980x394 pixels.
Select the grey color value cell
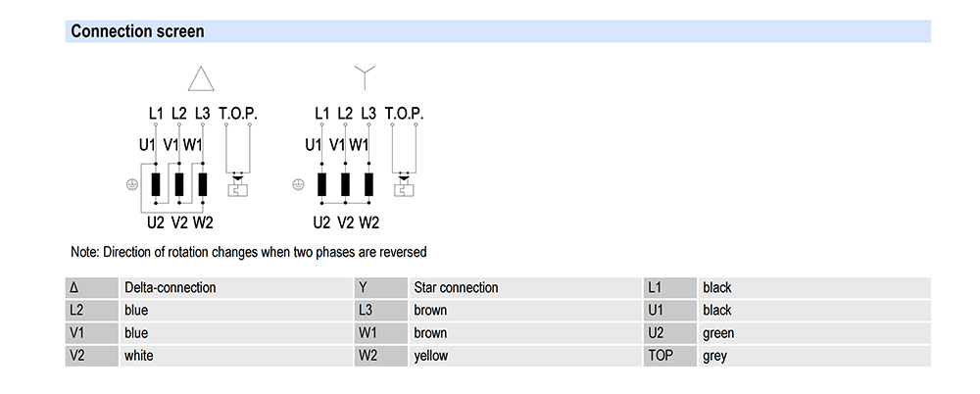(x=813, y=356)
